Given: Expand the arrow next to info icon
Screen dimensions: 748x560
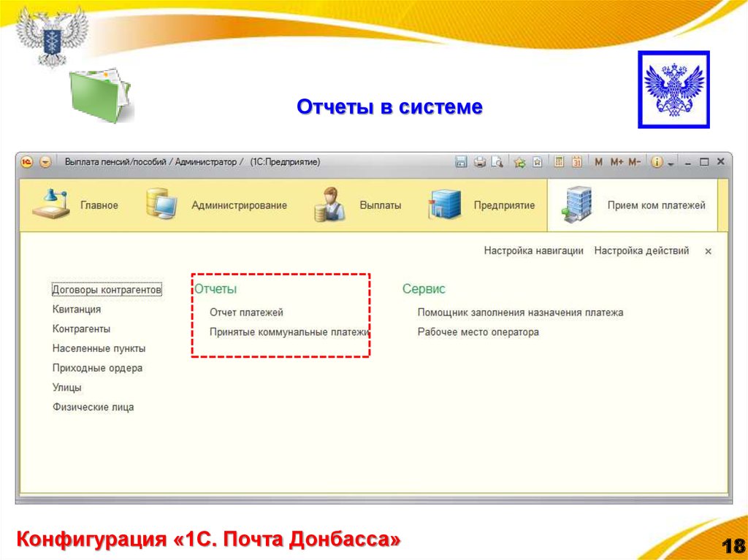Looking at the screenshot, I should tap(671, 164).
